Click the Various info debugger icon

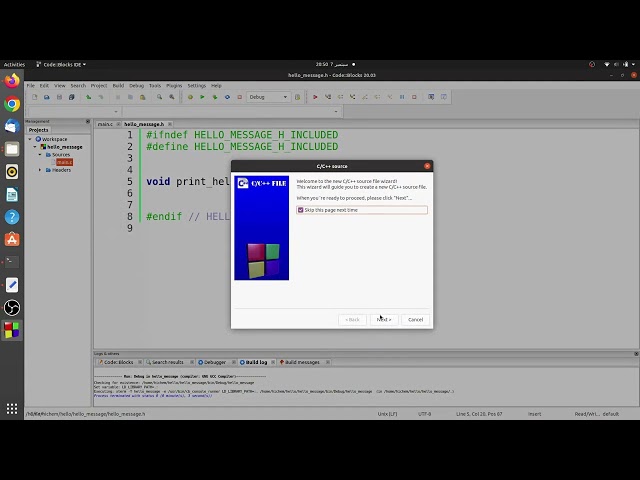pyautogui.click(x=444, y=97)
